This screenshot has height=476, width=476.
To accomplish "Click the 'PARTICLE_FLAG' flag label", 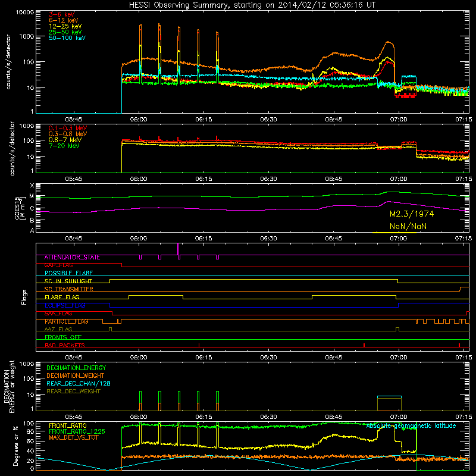I will pos(67,321).
